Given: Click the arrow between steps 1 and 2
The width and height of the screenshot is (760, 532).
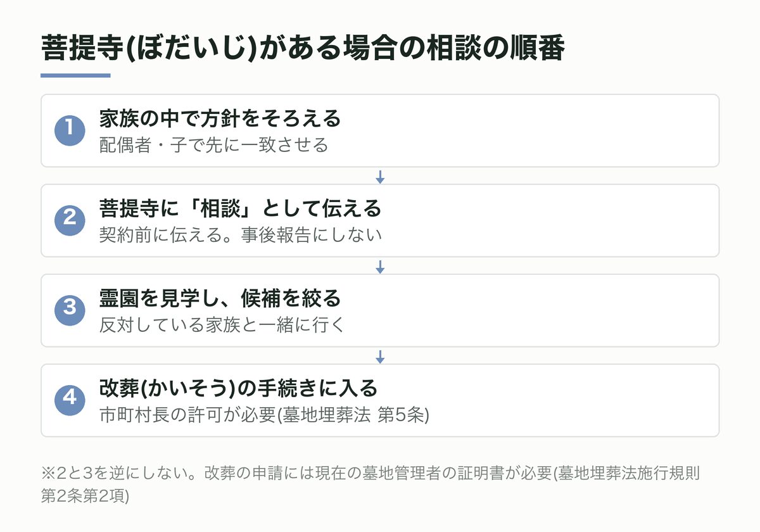Looking at the screenshot, I should (380, 177).
